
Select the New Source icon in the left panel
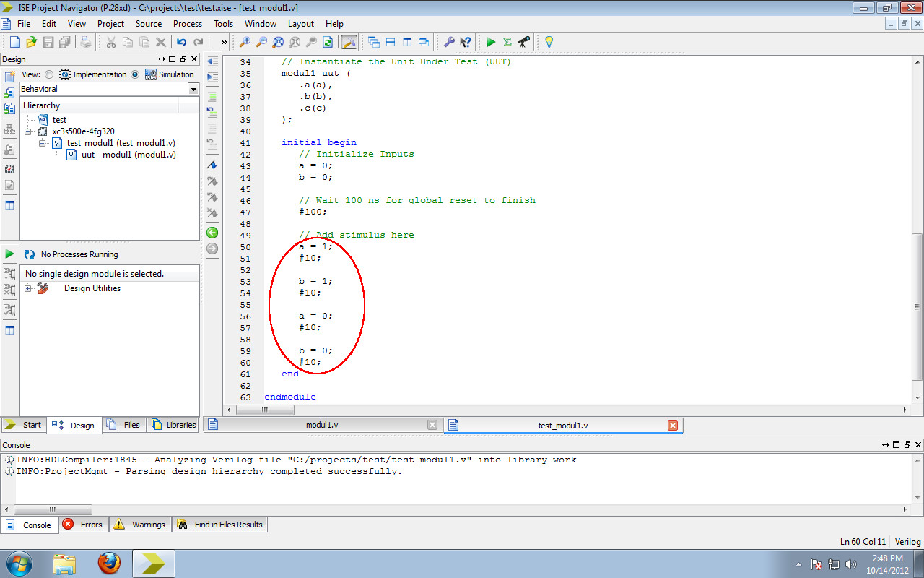(x=11, y=76)
